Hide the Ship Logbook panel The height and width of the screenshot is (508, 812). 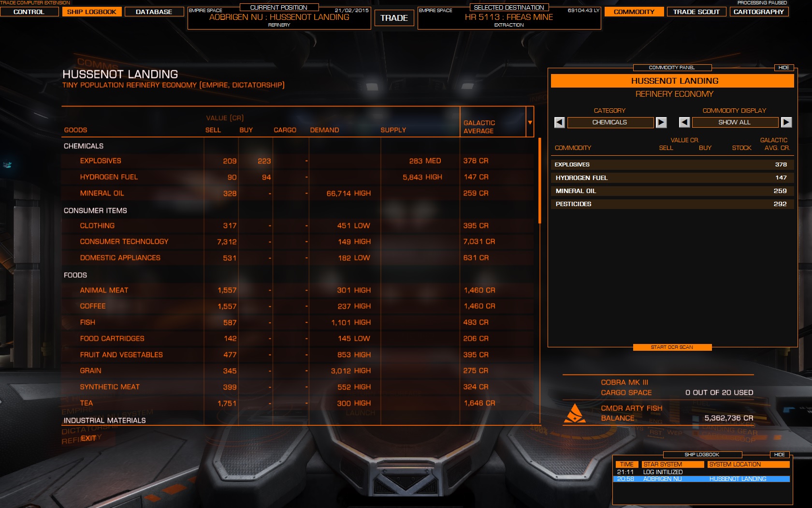pos(780,455)
